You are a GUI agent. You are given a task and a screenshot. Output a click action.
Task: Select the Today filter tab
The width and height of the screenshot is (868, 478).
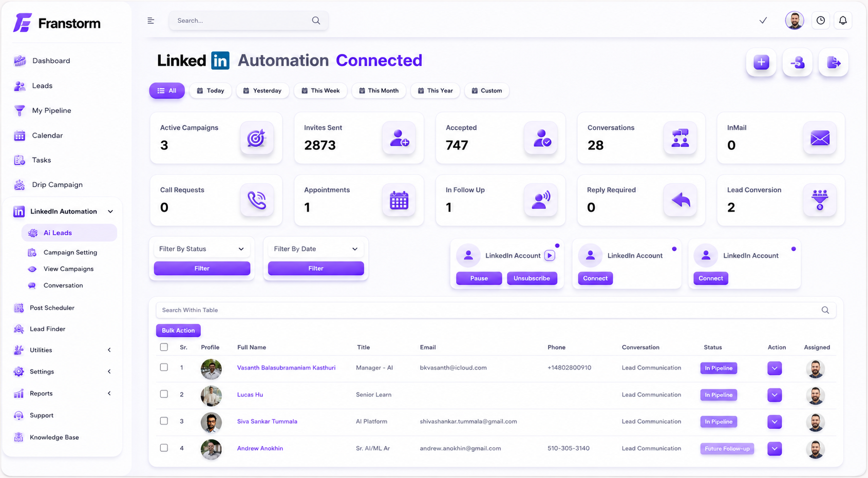[211, 91]
